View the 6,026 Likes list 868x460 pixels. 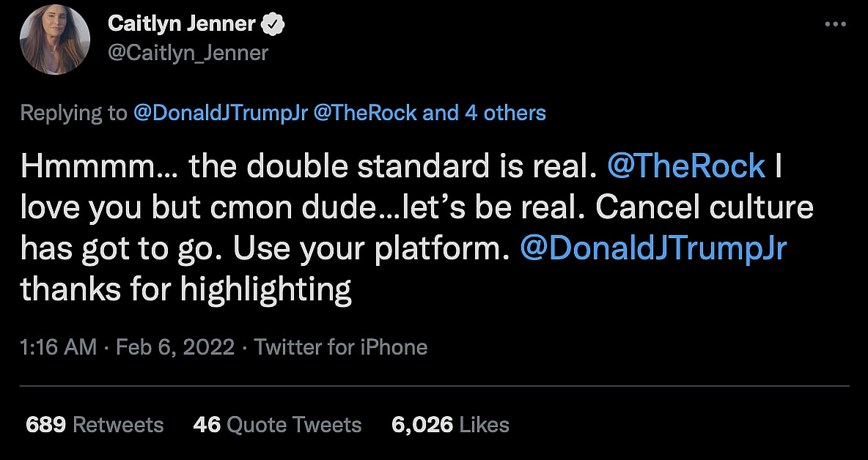click(x=450, y=425)
